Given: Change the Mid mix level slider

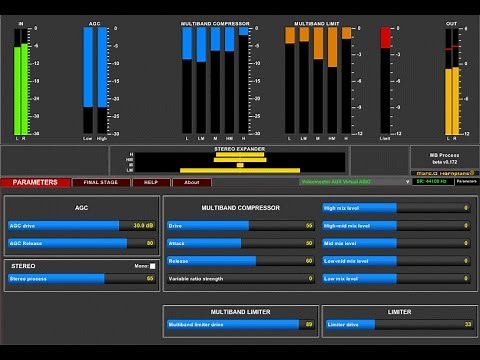Looking at the screenshot, I should point(396,243).
